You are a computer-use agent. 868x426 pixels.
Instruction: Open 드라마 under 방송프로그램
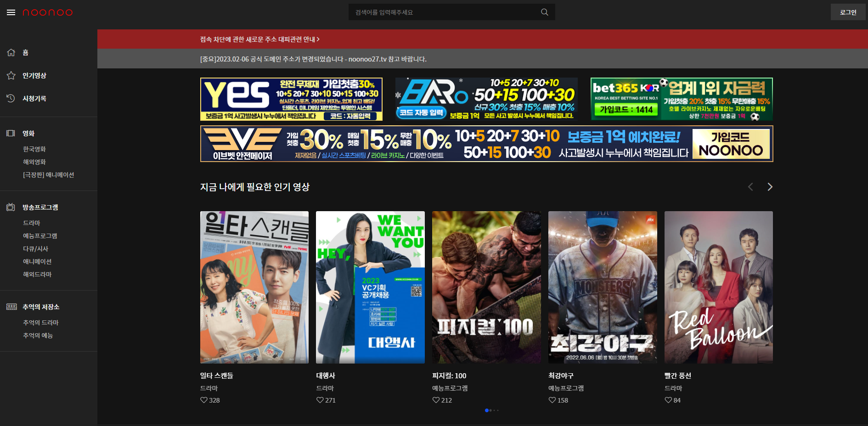click(32, 223)
